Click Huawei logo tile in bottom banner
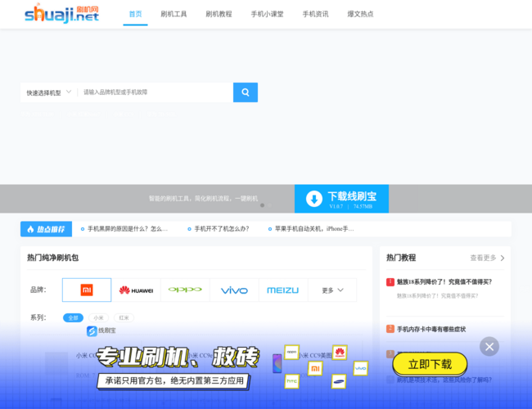Screen dimensions: 532x409 340,353
